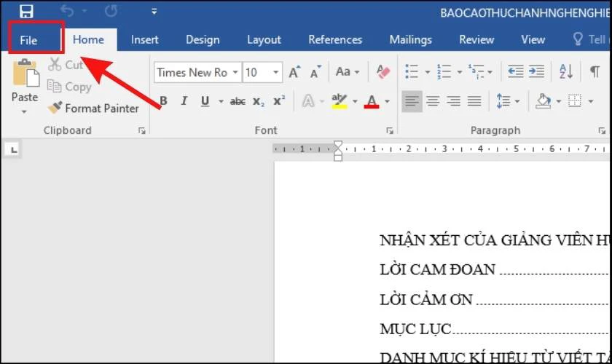Expand the font size dropdown

click(275, 72)
